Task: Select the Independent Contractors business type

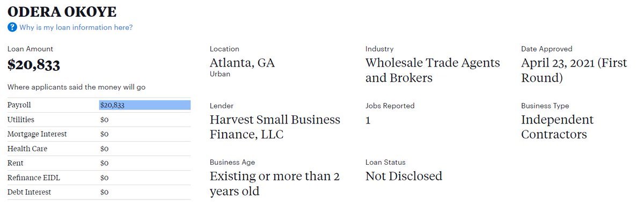Action: click(557, 127)
